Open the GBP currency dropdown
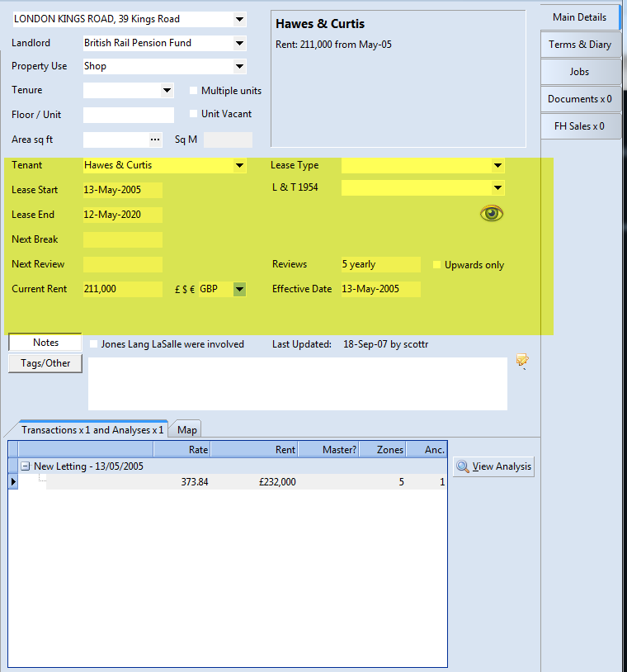The image size is (627, 672). (x=240, y=289)
